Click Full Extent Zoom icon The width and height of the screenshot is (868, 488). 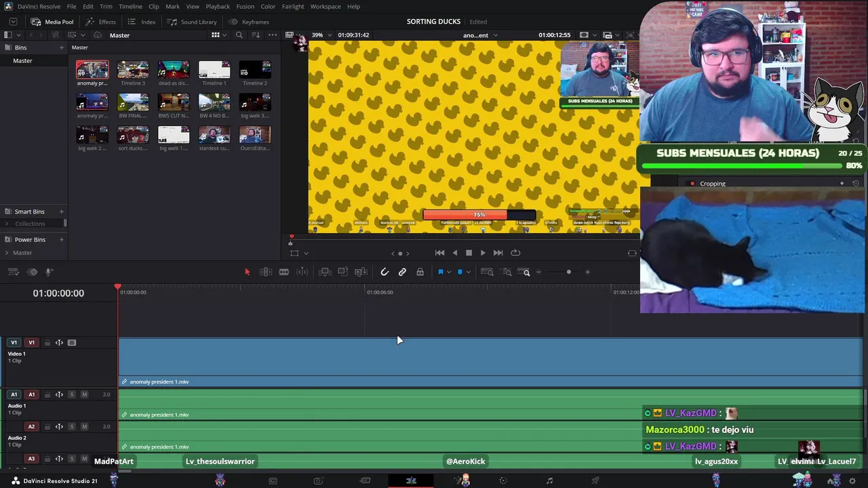[x=487, y=272]
